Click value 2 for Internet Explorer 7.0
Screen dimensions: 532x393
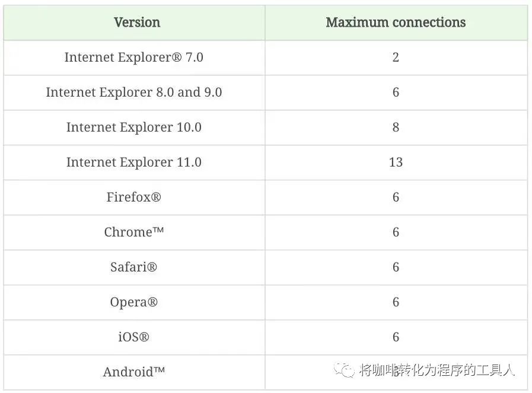[396, 57]
